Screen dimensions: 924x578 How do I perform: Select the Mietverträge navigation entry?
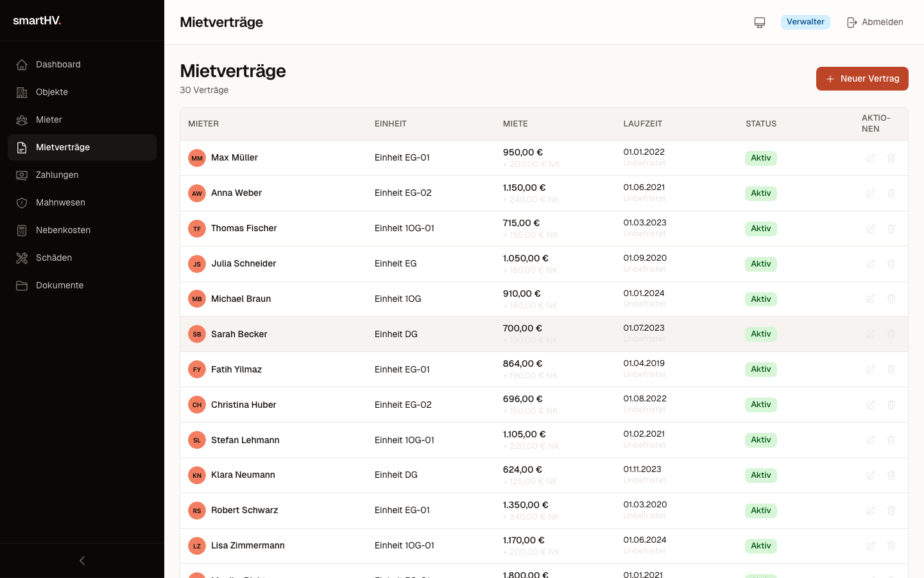(63, 147)
